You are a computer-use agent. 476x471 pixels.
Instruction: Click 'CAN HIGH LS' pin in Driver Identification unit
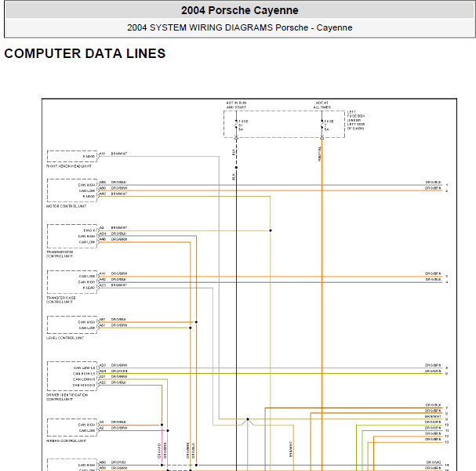(x=84, y=374)
